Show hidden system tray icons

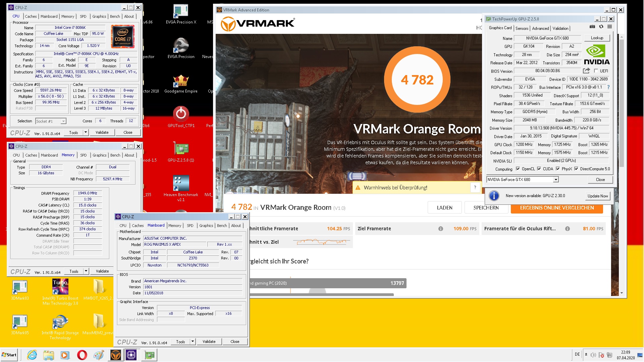pos(586,355)
